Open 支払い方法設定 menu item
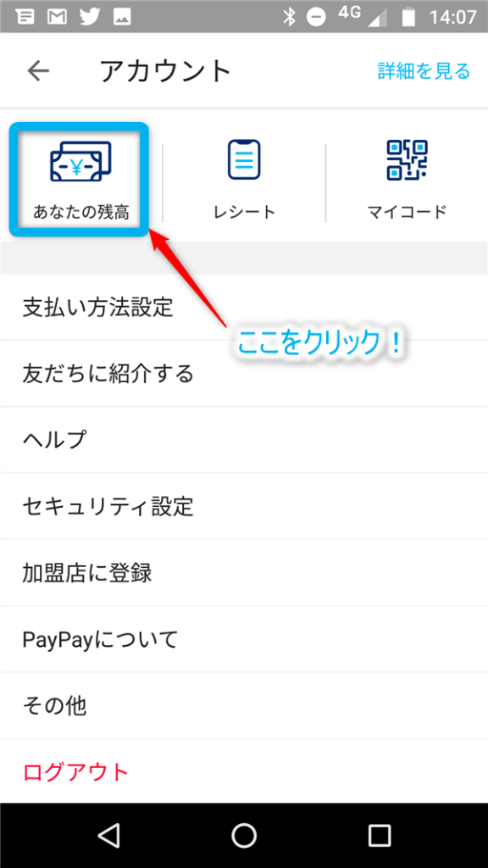 [x=244, y=307]
